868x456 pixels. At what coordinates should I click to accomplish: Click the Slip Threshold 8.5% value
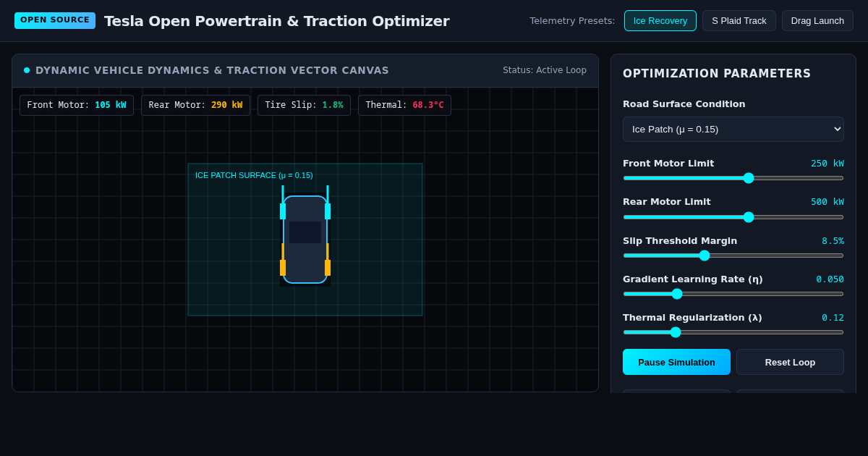click(x=833, y=241)
